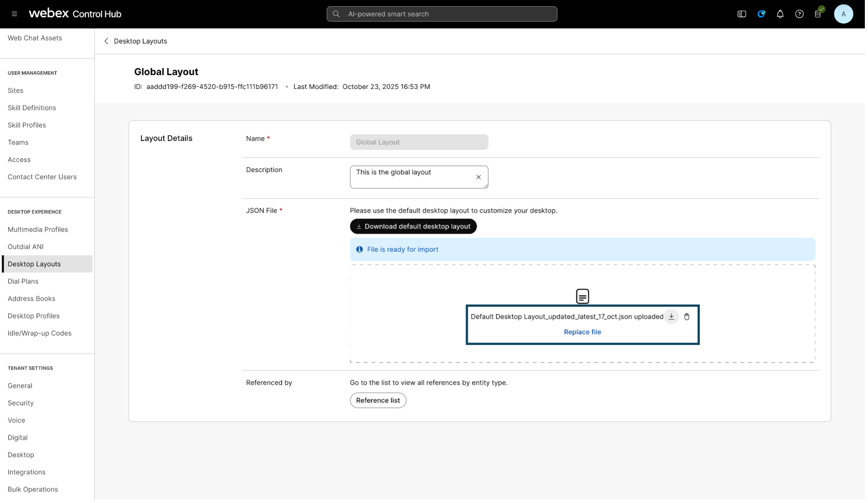
Task: Open the user avatar profile menu
Action: coord(843,14)
